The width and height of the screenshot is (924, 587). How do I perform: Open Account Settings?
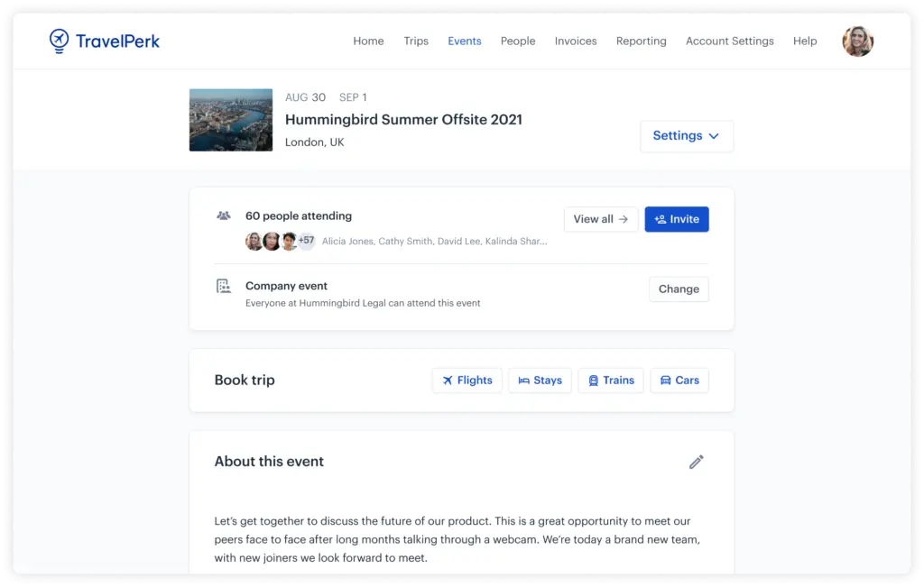point(729,41)
